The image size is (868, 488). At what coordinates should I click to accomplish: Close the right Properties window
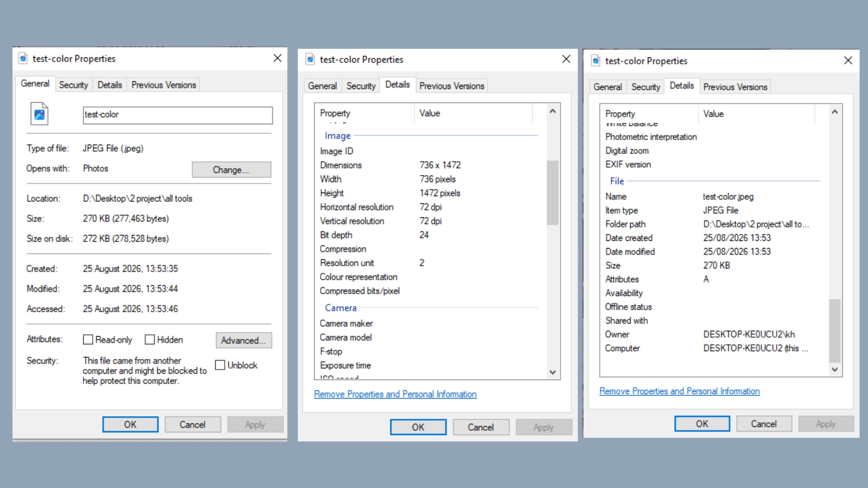tap(848, 61)
